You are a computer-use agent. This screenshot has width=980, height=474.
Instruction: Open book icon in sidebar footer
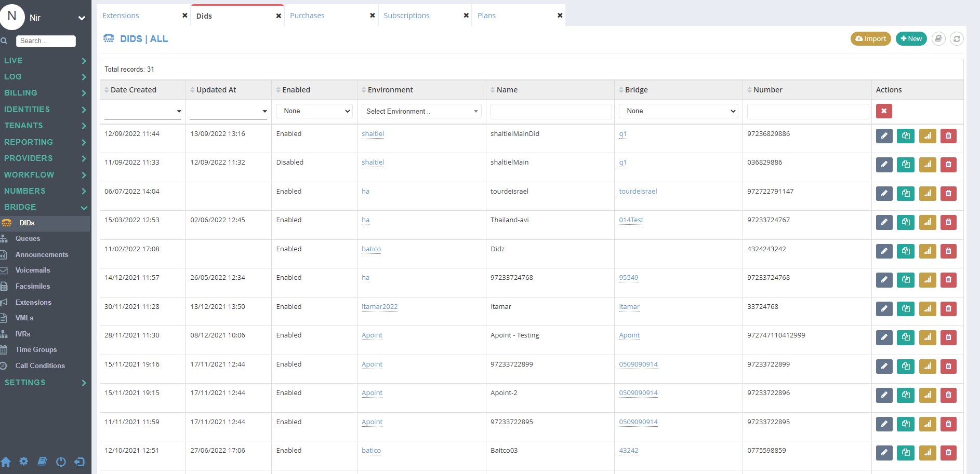point(43,461)
